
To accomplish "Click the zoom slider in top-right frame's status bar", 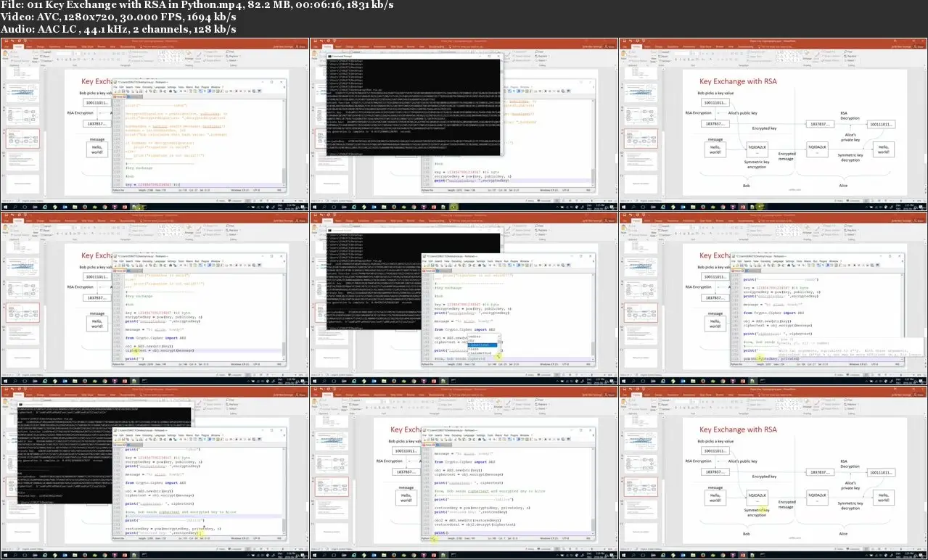I will point(900,200).
